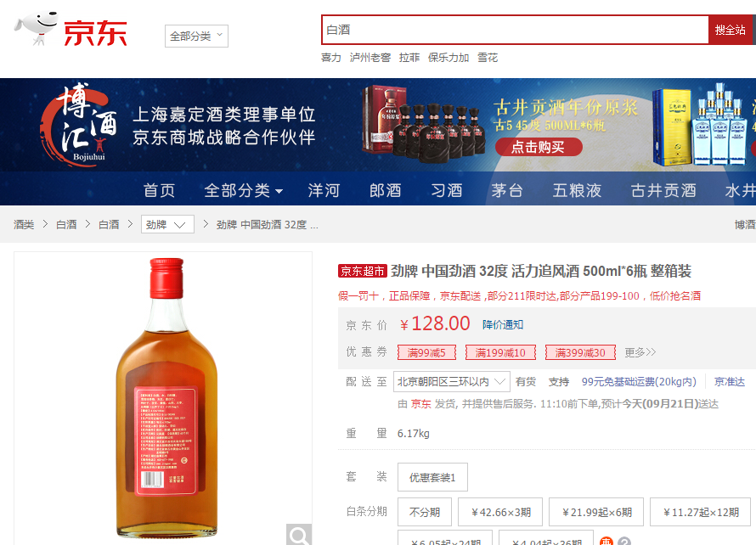Open the 全部分类 search category dropdown
756x545 pixels.
click(x=196, y=37)
